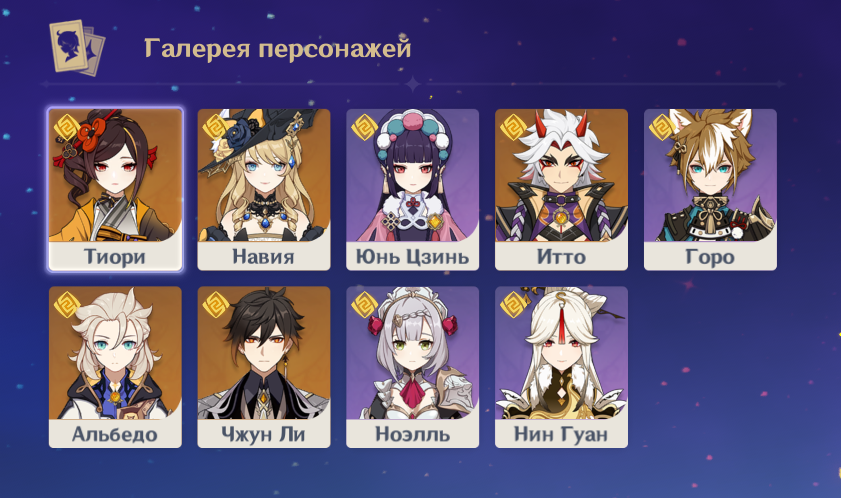Click the Geo element icon on Горо's card
The image size is (841, 498).
coord(662,128)
